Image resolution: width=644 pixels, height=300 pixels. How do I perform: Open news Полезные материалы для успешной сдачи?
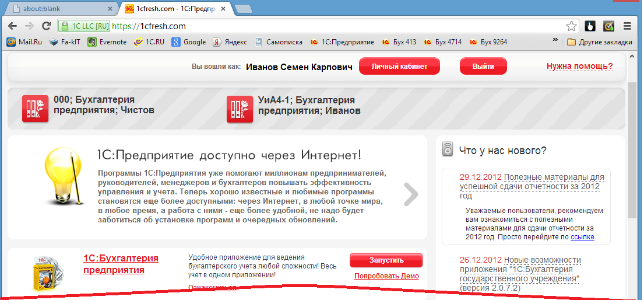click(x=532, y=186)
